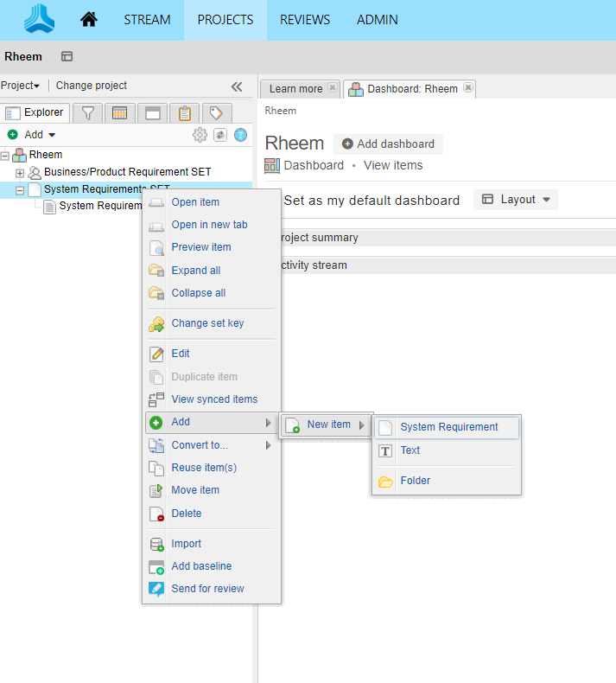Expand the Add submenu in context menu

[x=211, y=422]
